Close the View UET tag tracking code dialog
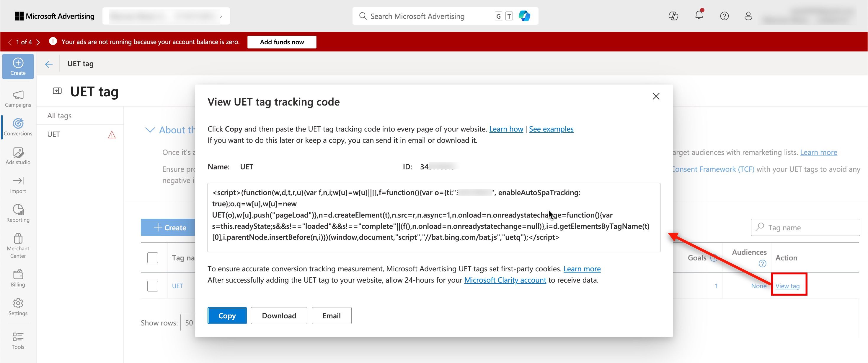Viewport: 868px width, 363px height. tap(656, 96)
